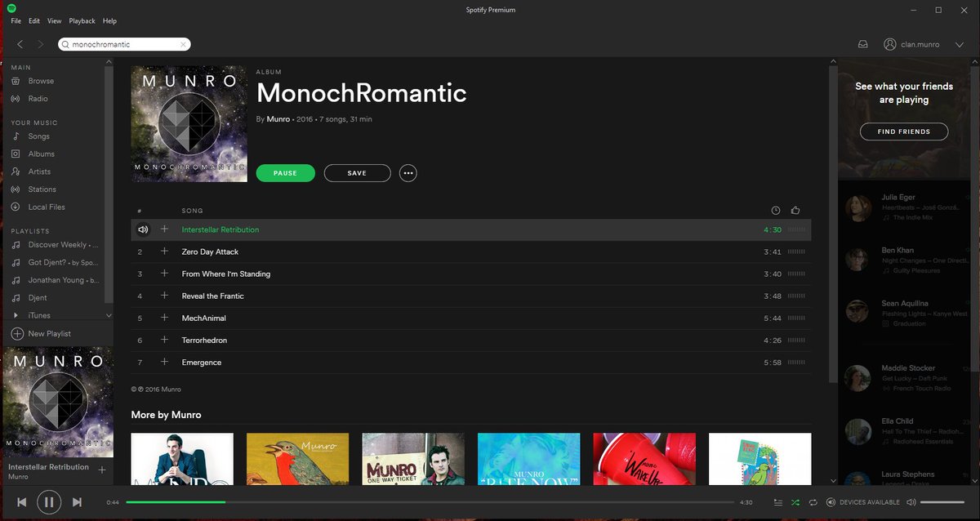Open the Djent playlist
980x521 pixels.
pyautogui.click(x=38, y=298)
